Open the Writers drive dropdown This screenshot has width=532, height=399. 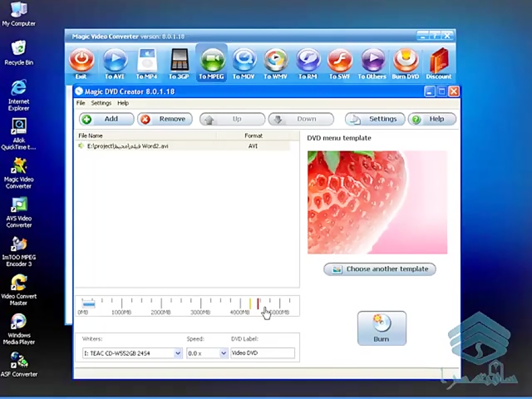pos(177,352)
